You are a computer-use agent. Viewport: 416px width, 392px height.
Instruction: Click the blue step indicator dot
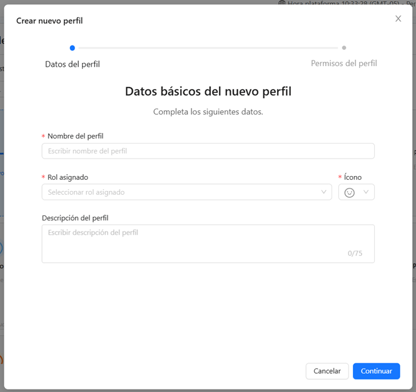pos(72,48)
